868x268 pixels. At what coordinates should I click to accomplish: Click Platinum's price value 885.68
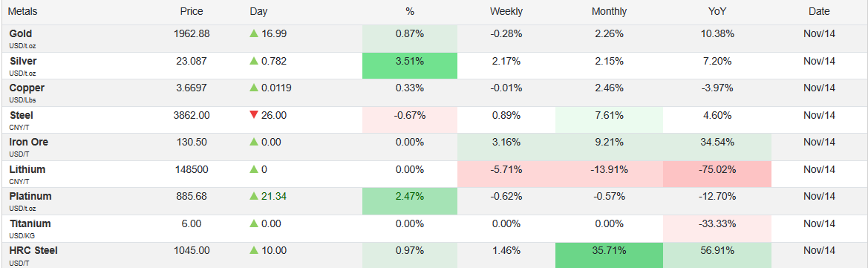(x=192, y=196)
